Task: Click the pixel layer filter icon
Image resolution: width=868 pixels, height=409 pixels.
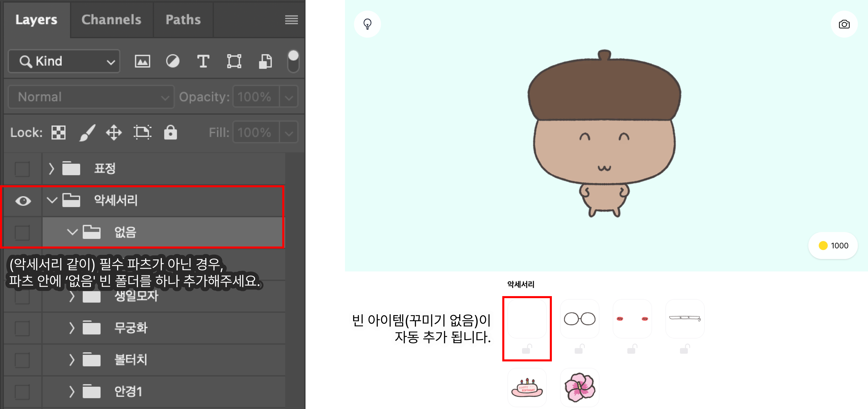Action: click(x=142, y=61)
